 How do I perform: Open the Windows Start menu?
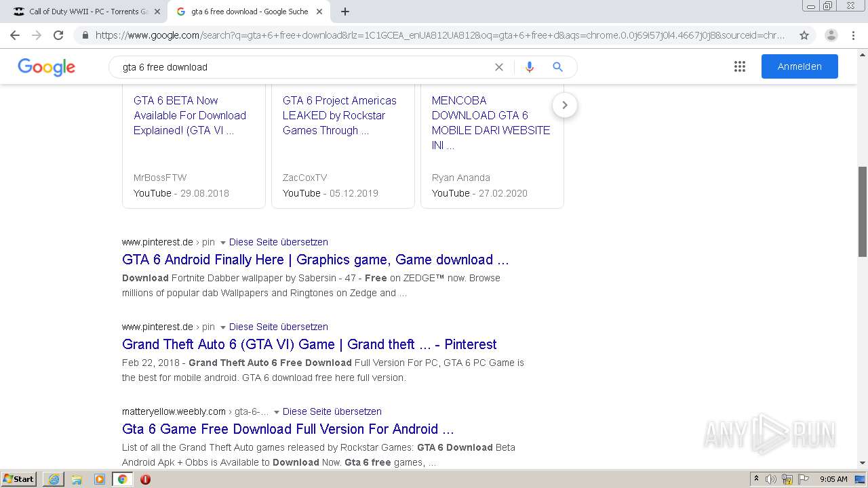pos(19,479)
